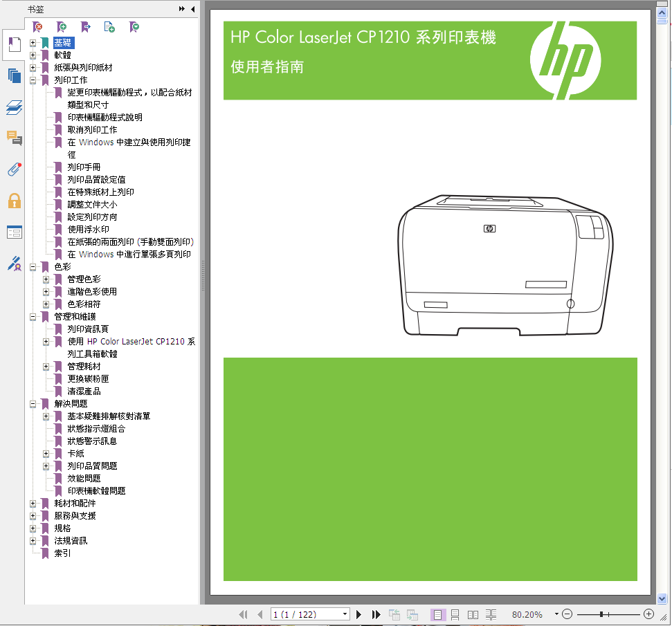Open the bookmark options dropdown icon
The height and width of the screenshot is (626, 672).
pos(134,28)
